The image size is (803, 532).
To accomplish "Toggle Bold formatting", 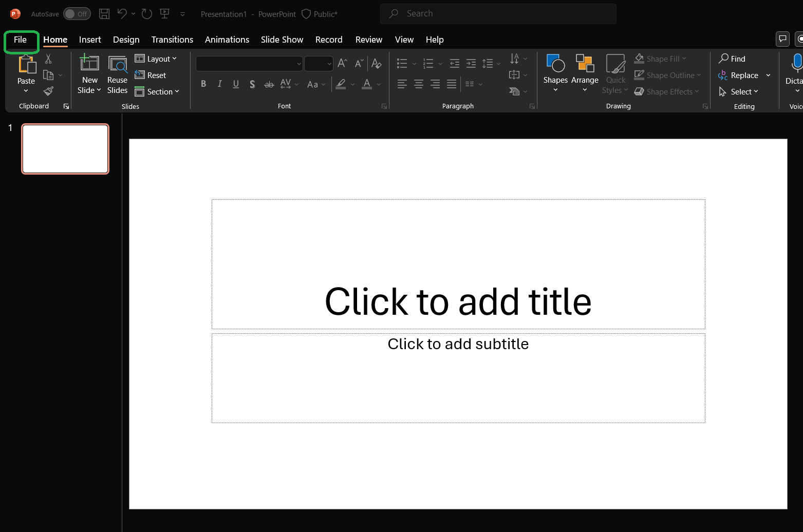I will [203, 84].
